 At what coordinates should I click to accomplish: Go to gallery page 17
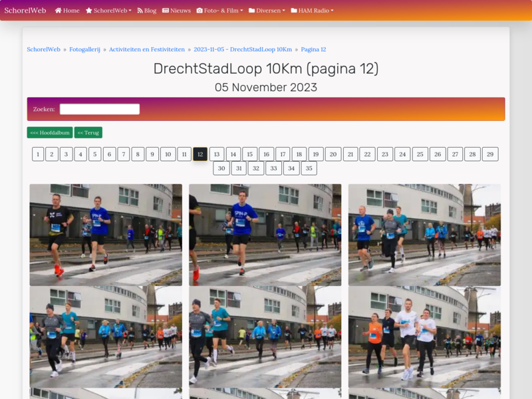click(x=283, y=154)
